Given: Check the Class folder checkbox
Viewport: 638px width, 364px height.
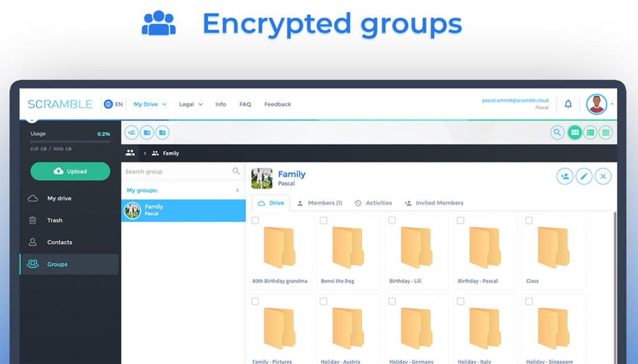Looking at the screenshot, I should click(529, 221).
